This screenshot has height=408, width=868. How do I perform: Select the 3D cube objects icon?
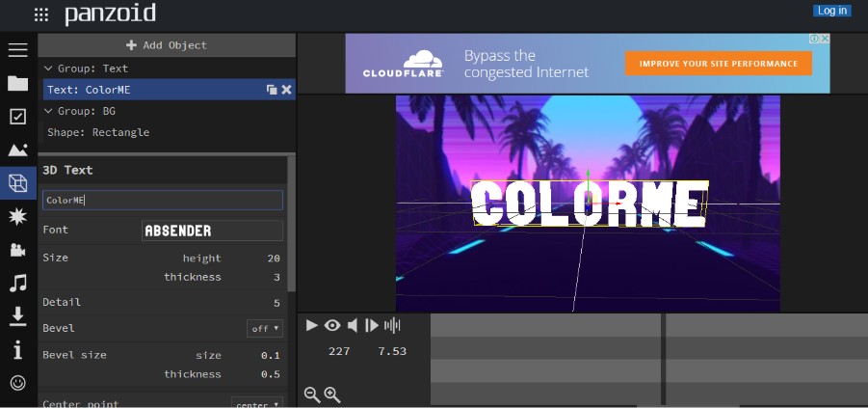tap(17, 183)
